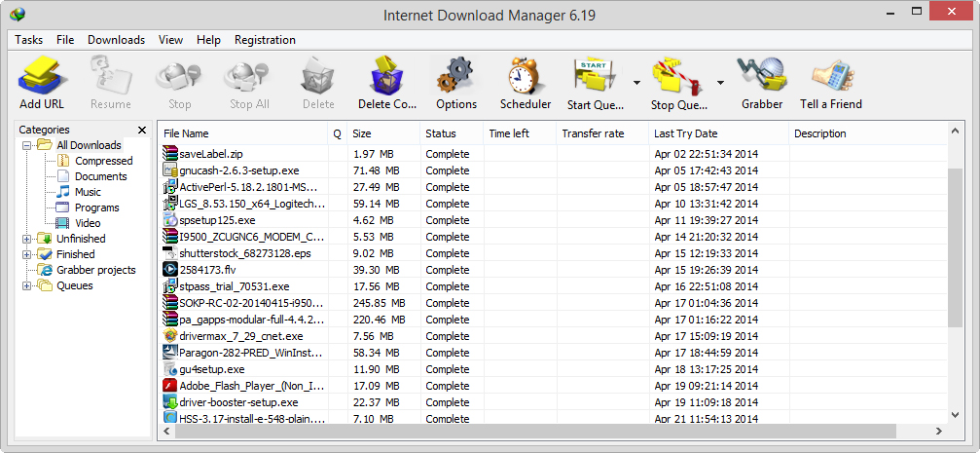Click the Stop toolbar icon
The width and height of the screenshot is (980, 453).
point(179,77)
